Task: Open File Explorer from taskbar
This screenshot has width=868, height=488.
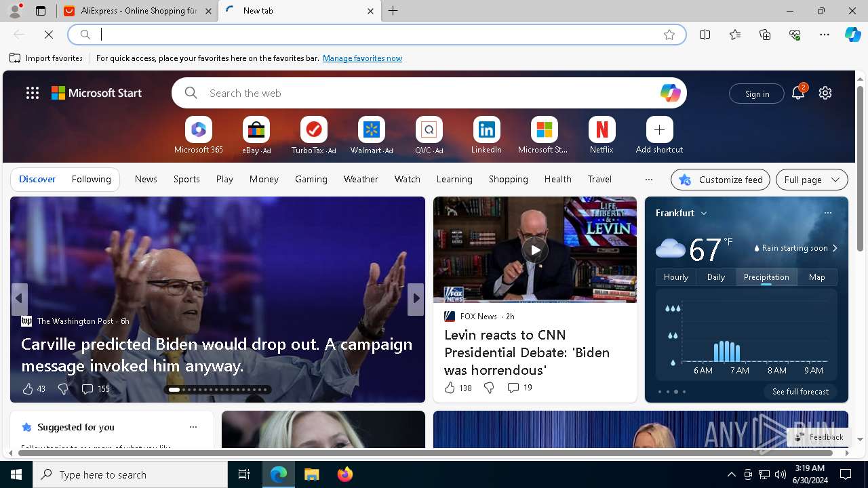Action: point(312,474)
